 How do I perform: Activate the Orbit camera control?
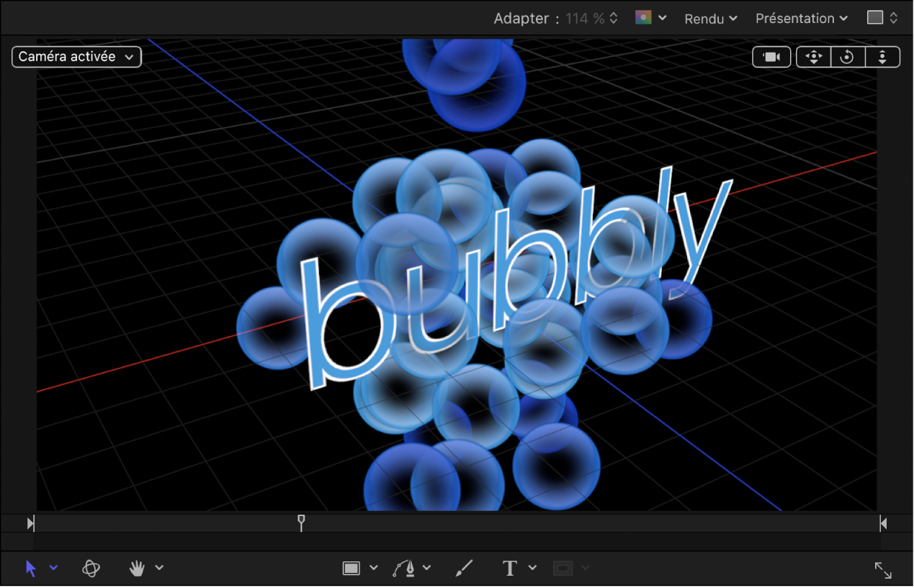(x=848, y=56)
